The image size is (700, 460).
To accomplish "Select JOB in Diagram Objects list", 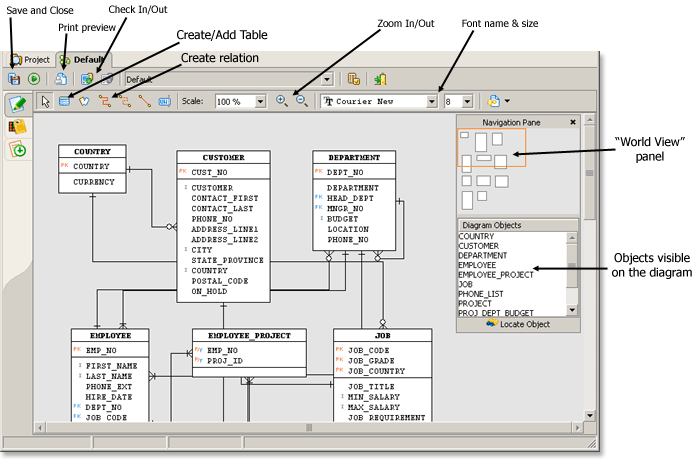I will pyautogui.click(x=466, y=284).
